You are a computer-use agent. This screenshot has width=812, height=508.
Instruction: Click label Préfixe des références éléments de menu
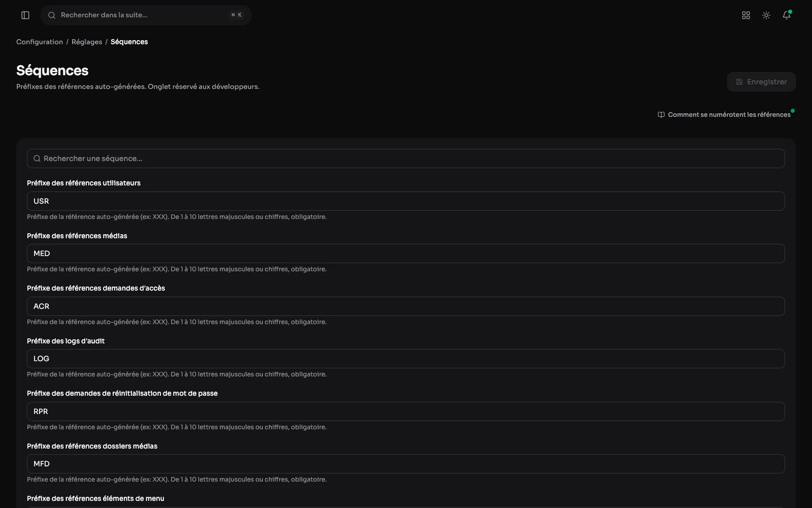95,498
